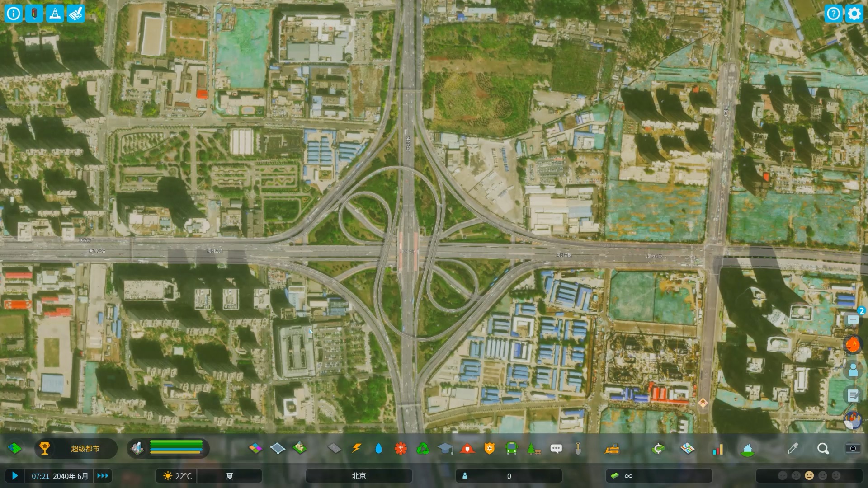Change simulation speed with triple arrows
868x488 pixels.
[103, 476]
